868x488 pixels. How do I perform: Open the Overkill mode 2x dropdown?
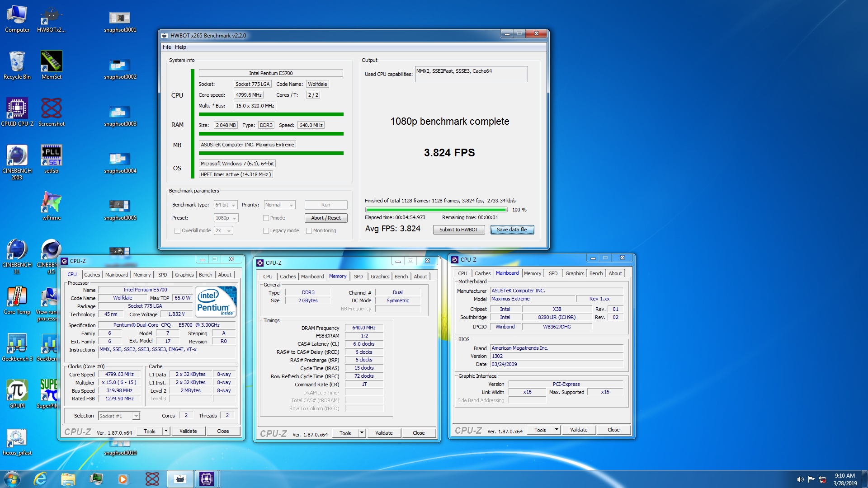[223, 230]
